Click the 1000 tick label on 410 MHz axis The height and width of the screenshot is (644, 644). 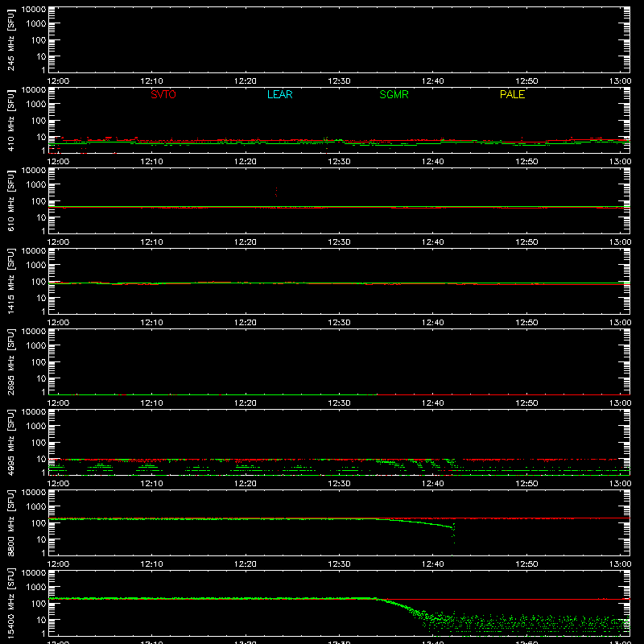[x=36, y=105]
